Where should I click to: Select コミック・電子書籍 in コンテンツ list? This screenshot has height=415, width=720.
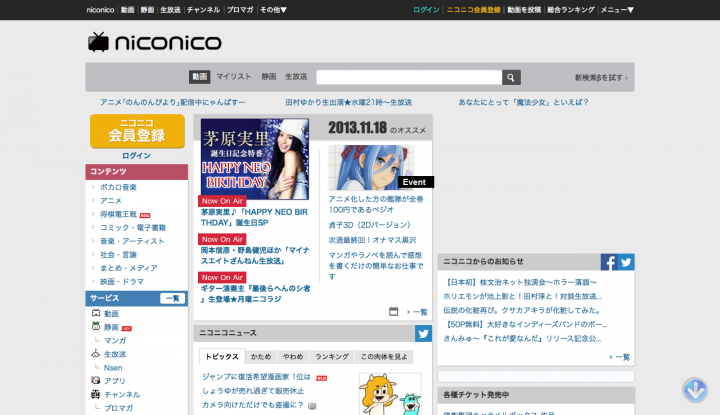[133, 227]
